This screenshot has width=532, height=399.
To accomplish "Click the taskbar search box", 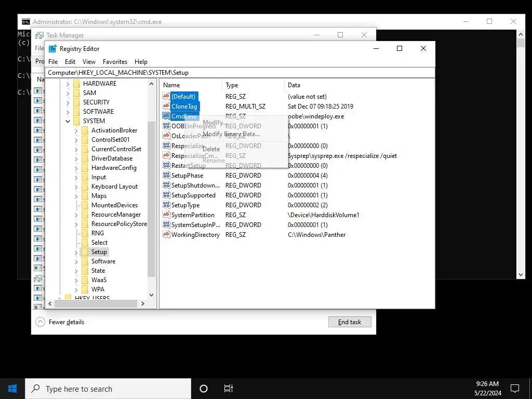I will pyautogui.click(x=108, y=389).
